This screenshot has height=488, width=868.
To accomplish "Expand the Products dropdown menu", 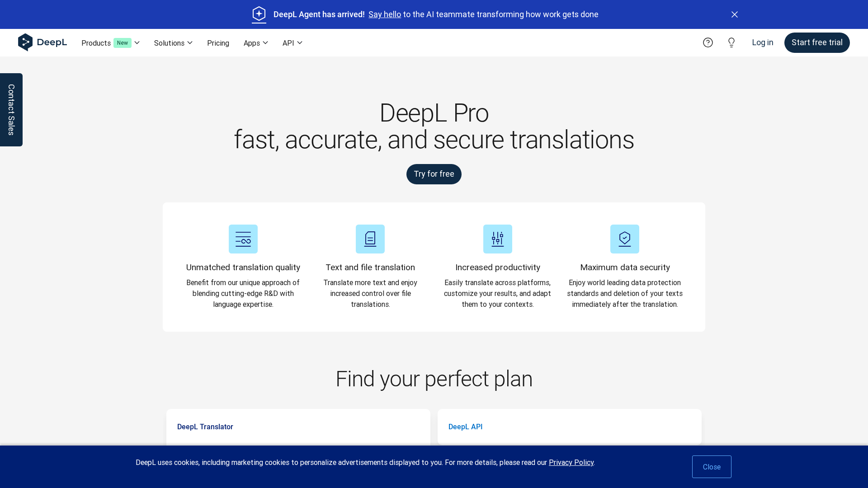I will (x=110, y=43).
